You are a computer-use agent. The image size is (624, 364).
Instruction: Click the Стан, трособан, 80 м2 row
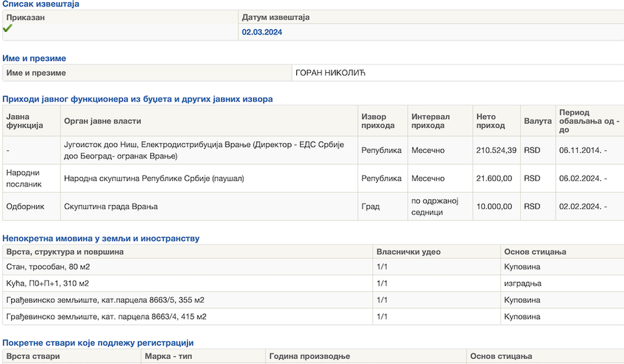click(x=313, y=266)
